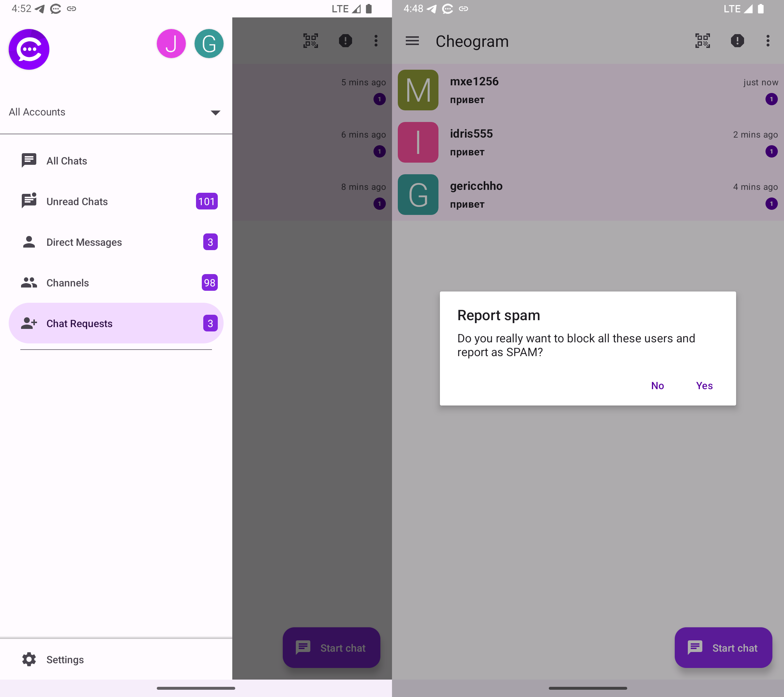Open QR code scanner on left panel
This screenshot has width=784, height=697.
click(310, 41)
